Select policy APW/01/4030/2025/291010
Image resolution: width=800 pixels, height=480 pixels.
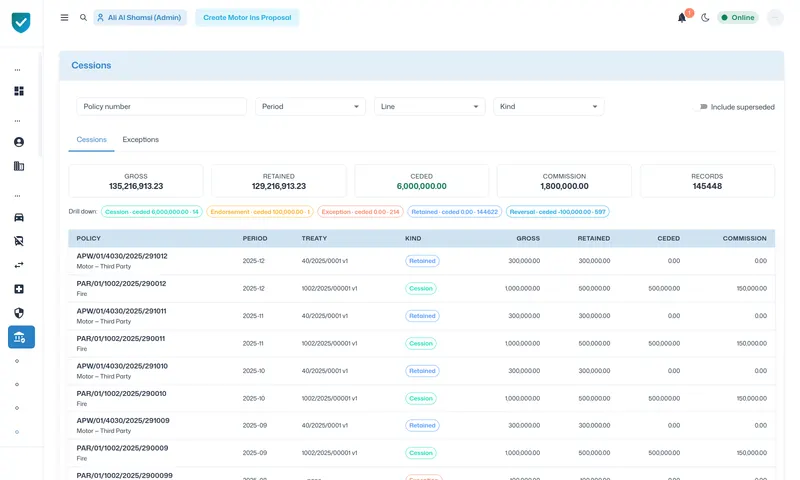(x=122, y=366)
